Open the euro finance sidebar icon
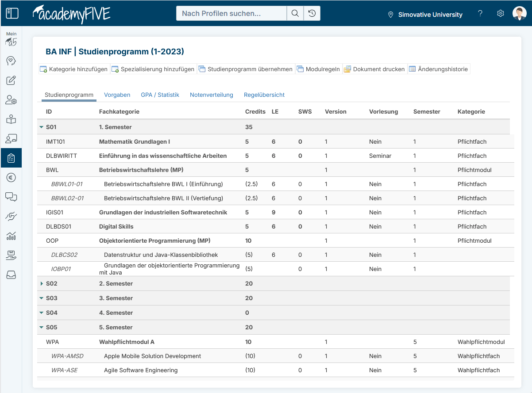 pos(11,178)
